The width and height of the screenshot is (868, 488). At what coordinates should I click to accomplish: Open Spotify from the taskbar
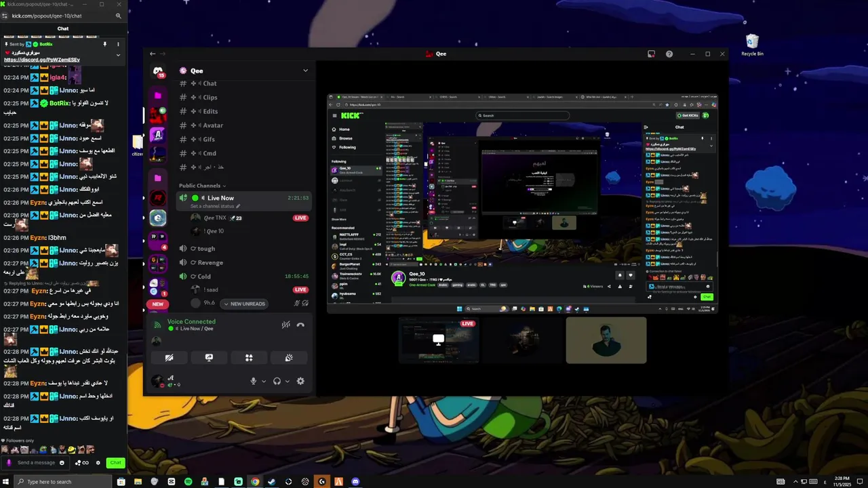click(188, 481)
